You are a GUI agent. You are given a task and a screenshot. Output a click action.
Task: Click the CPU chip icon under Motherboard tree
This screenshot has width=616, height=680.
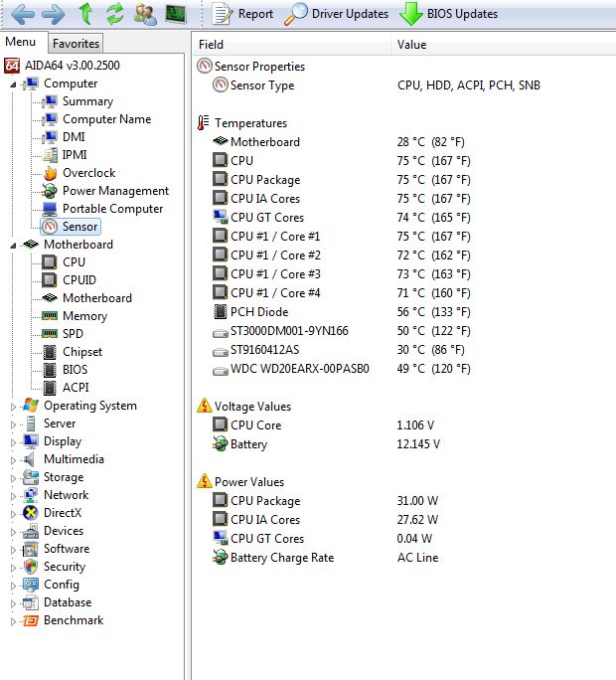tap(50, 262)
